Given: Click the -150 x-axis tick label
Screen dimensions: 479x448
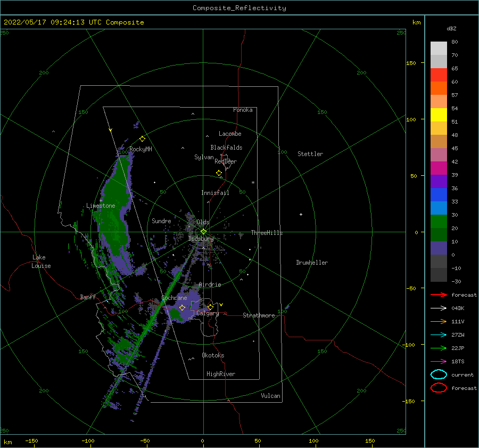Looking at the screenshot, I should [31, 441].
